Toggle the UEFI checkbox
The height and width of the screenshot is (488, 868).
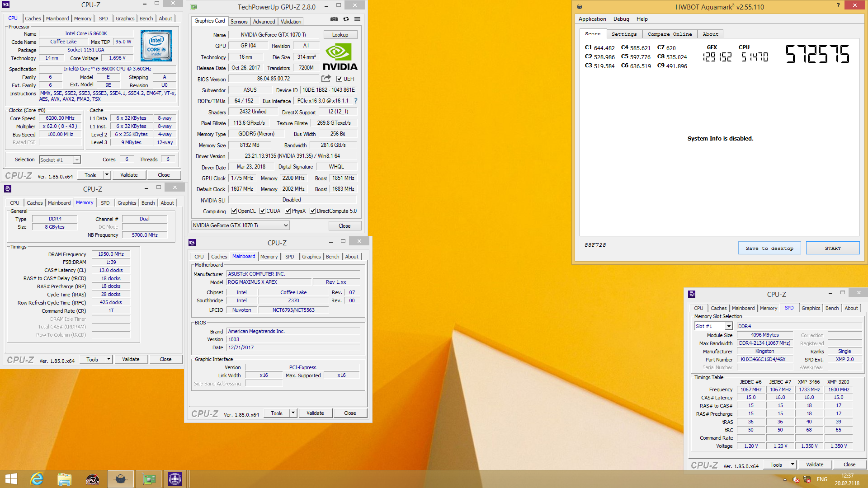pyautogui.click(x=339, y=79)
